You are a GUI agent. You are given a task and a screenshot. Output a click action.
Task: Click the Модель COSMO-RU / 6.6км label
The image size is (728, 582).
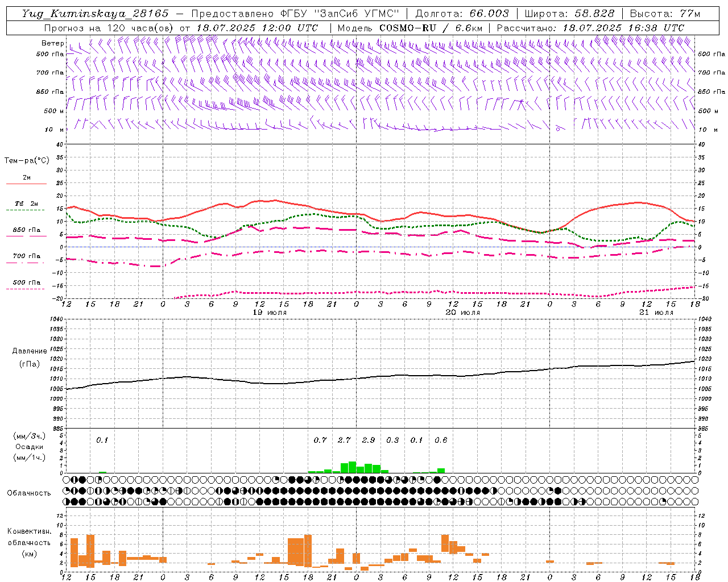pos(410,28)
